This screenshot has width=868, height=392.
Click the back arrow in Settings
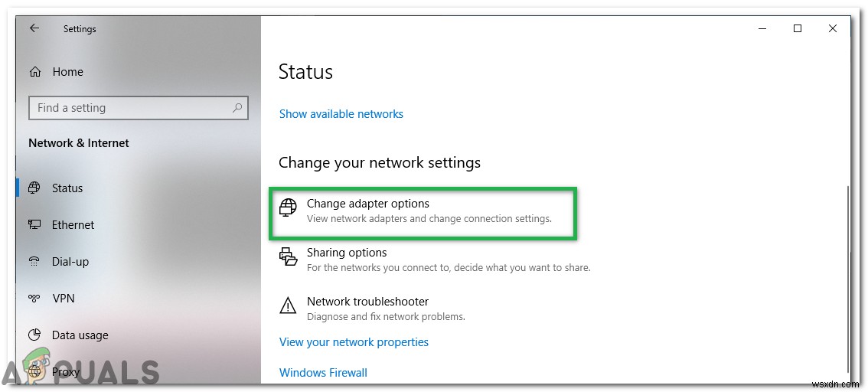click(x=34, y=28)
